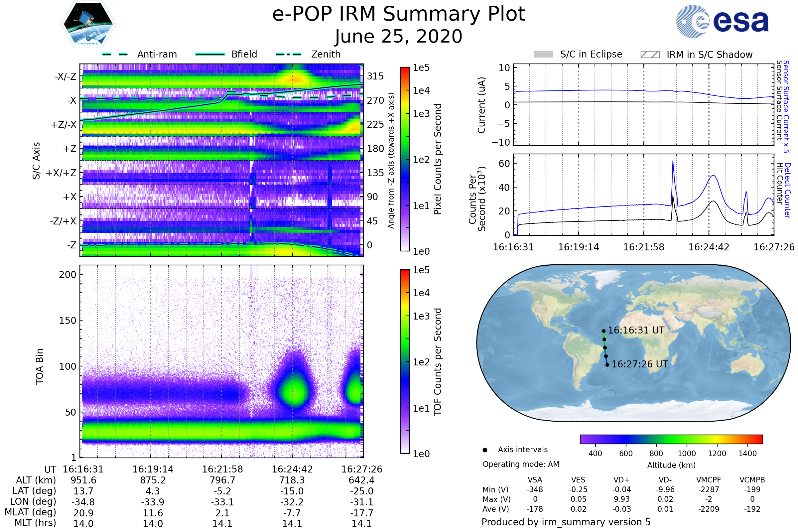The height and width of the screenshot is (532, 798).
Task: Click the CASSIOPE mission hexagon logo
Action: tap(88, 24)
